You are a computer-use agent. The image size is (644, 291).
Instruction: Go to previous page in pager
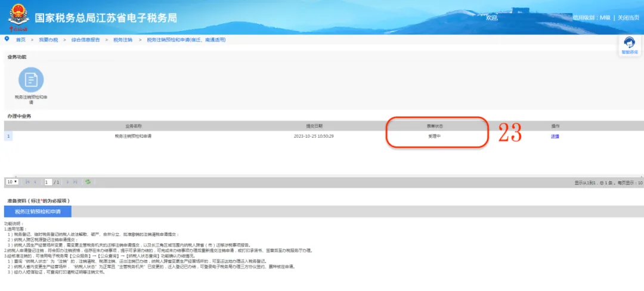click(36, 182)
